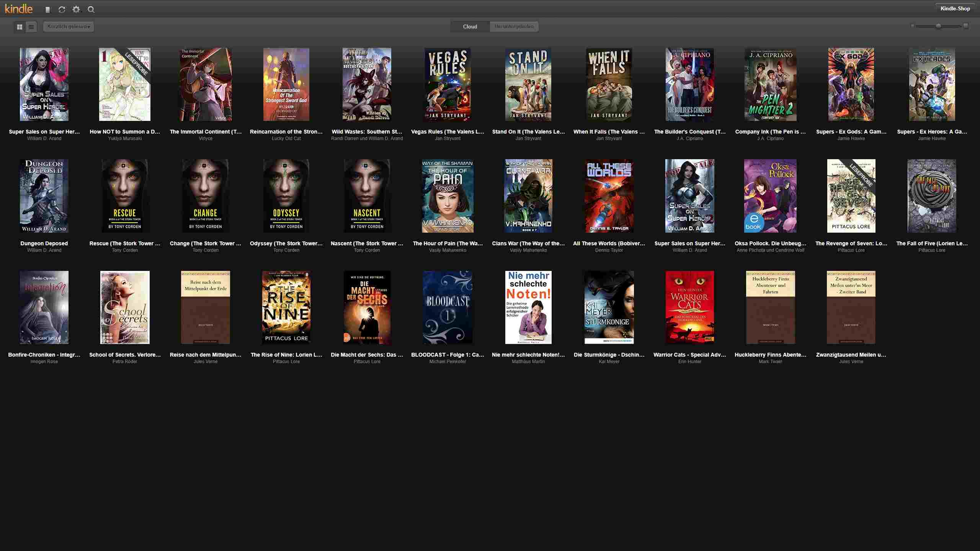980x551 pixels.
Task: Open the 'Change' Stork Tower cover
Action: point(206,196)
